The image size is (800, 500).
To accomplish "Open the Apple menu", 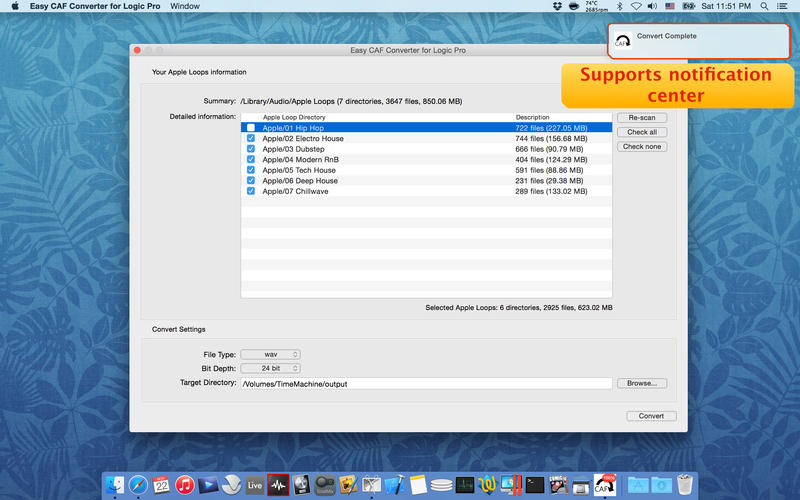I will (15, 6).
